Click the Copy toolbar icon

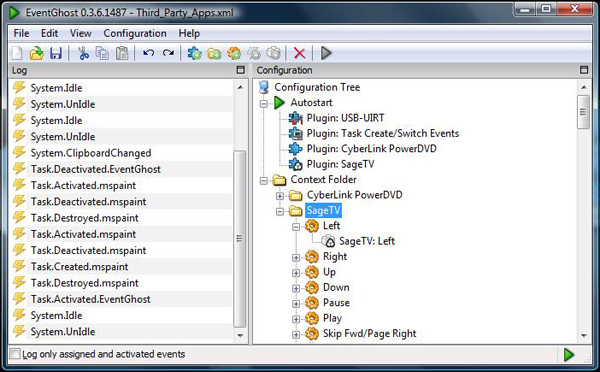pos(102,53)
